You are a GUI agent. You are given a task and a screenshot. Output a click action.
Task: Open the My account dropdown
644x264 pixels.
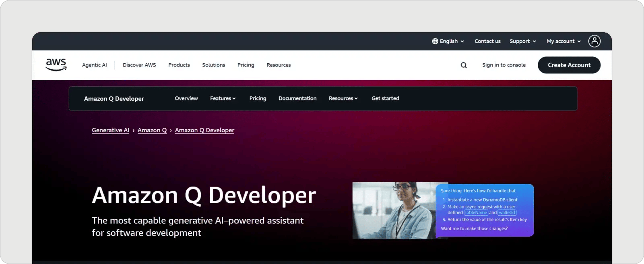tap(563, 41)
